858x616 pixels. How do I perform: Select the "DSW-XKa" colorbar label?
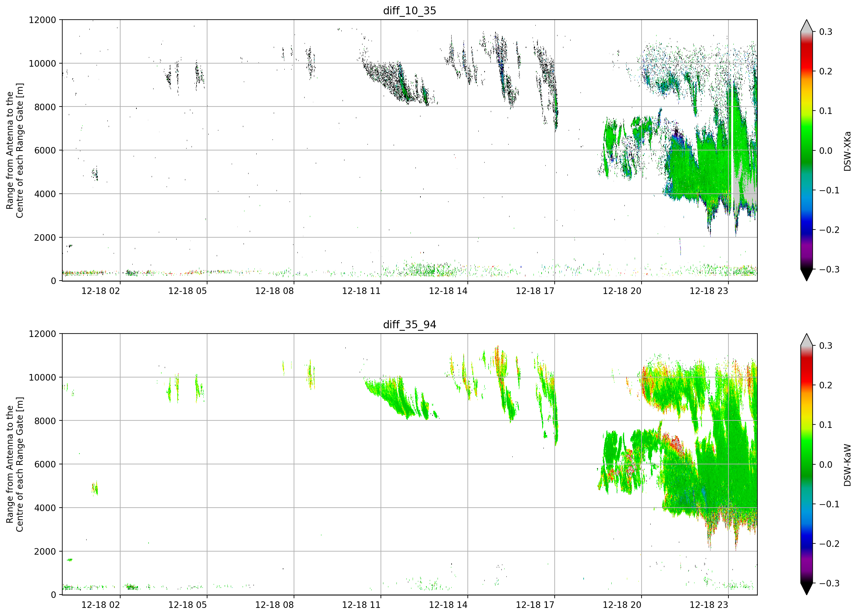point(847,151)
